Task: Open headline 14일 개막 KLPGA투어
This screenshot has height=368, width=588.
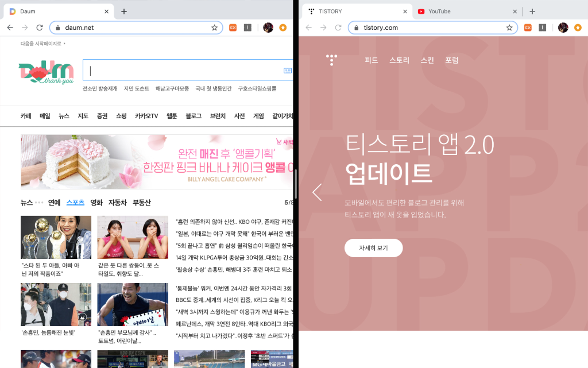Action: coord(234,257)
